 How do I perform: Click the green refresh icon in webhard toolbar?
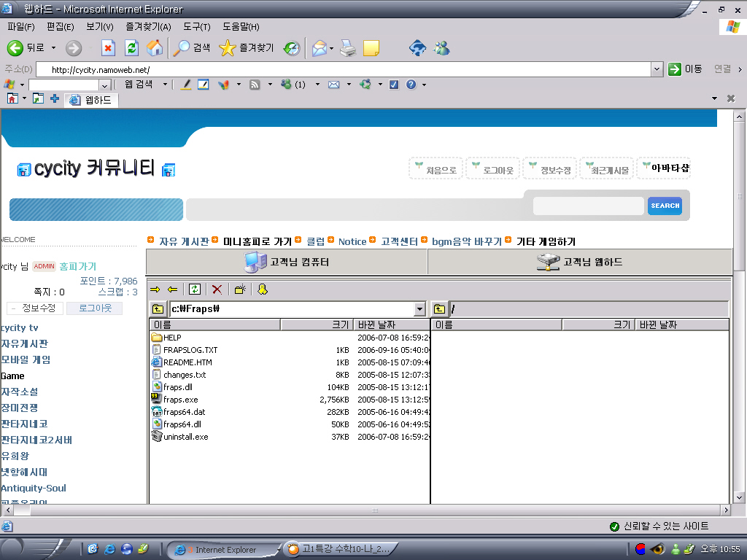[195, 289]
